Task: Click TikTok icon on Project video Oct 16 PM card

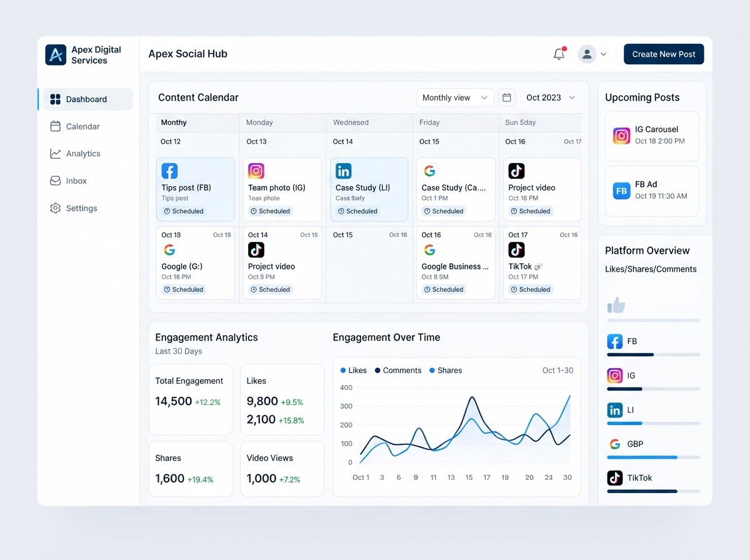Action: pyautogui.click(x=516, y=171)
